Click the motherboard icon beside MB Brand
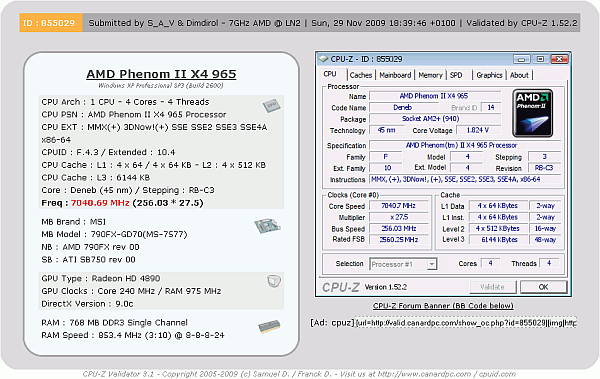Viewport: 600px width, 379px height. pos(267,226)
